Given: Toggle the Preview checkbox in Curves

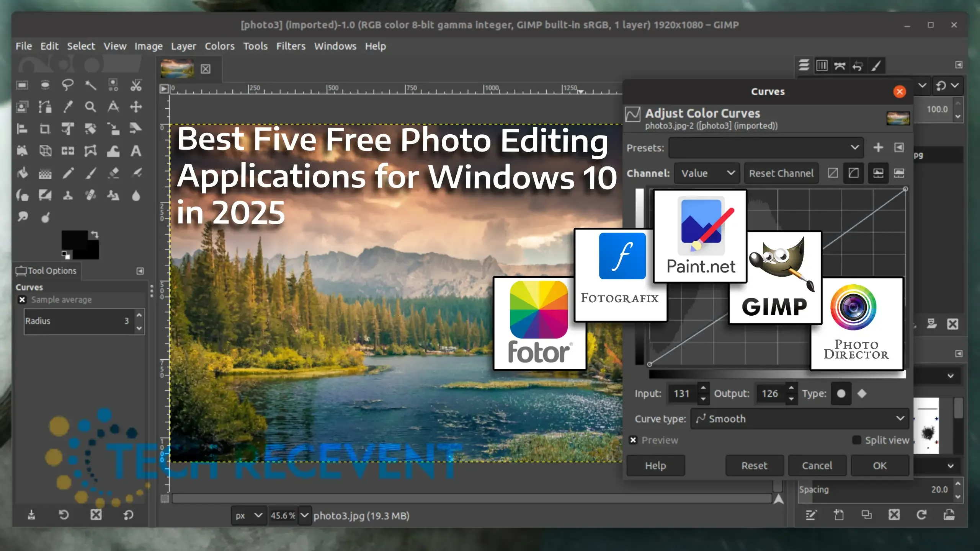Looking at the screenshot, I should coord(633,440).
